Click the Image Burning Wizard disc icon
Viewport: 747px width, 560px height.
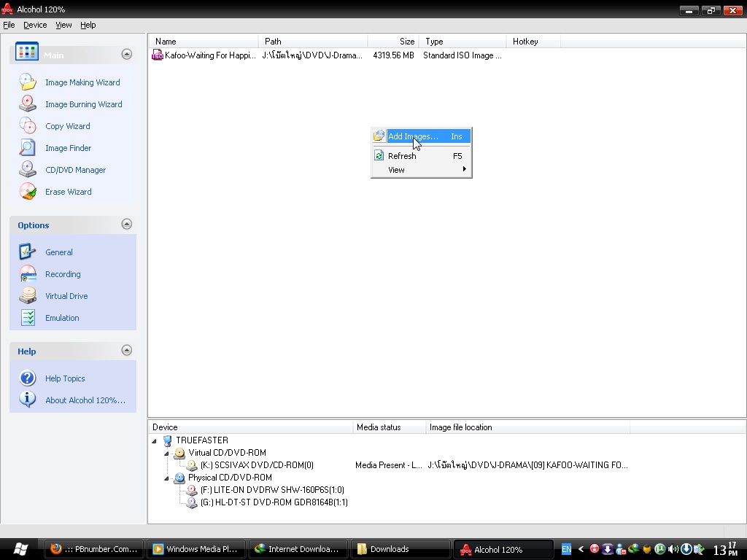[x=28, y=104]
